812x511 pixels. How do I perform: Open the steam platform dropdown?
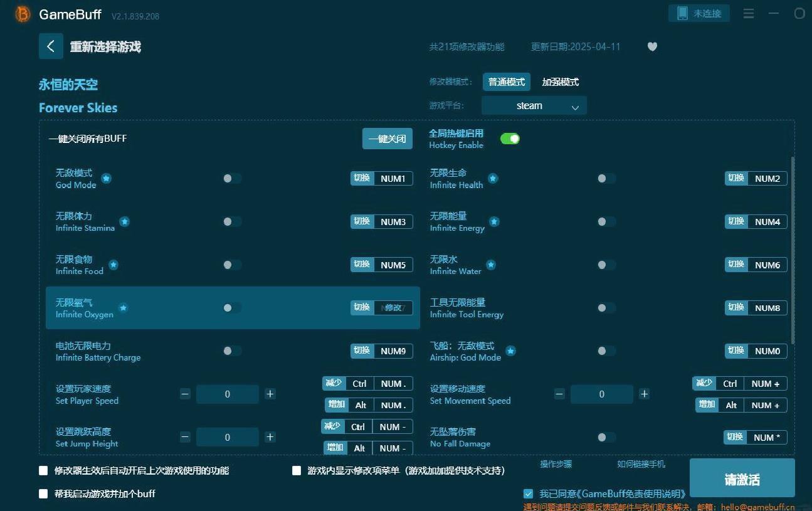534,105
